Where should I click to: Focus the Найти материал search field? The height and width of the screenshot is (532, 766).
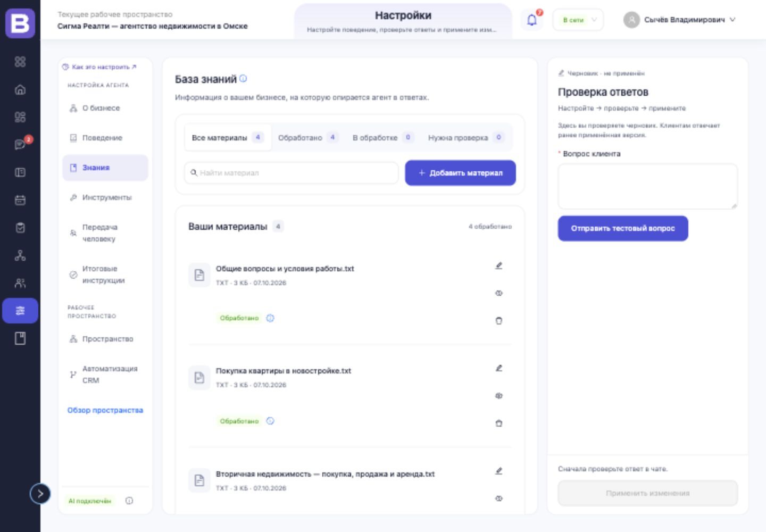pyautogui.click(x=292, y=173)
